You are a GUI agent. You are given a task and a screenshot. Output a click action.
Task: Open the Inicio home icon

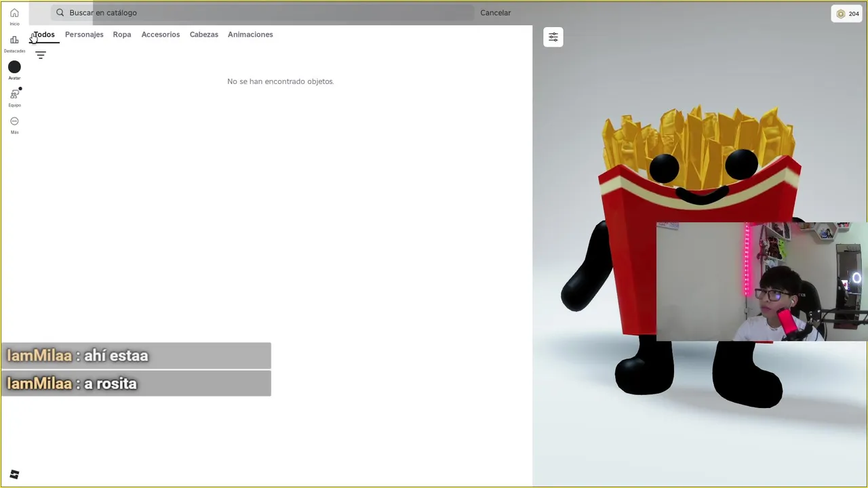[x=14, y=14]
